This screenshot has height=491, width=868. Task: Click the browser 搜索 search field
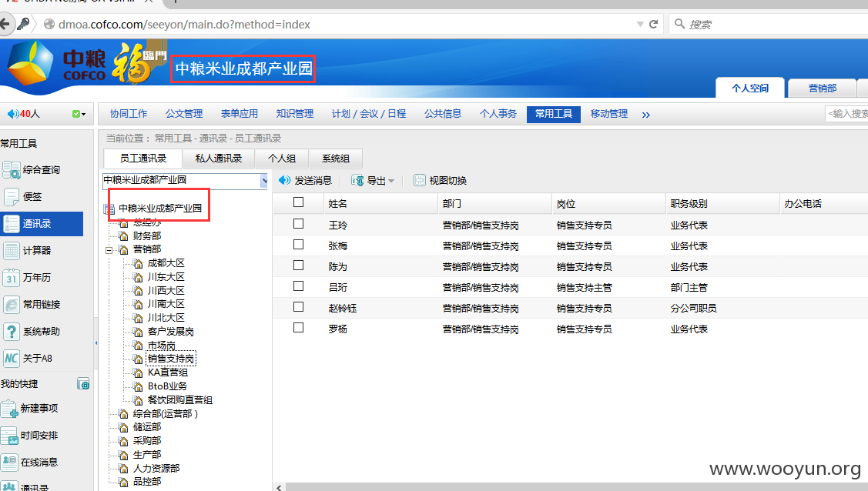tap(769, 24)
